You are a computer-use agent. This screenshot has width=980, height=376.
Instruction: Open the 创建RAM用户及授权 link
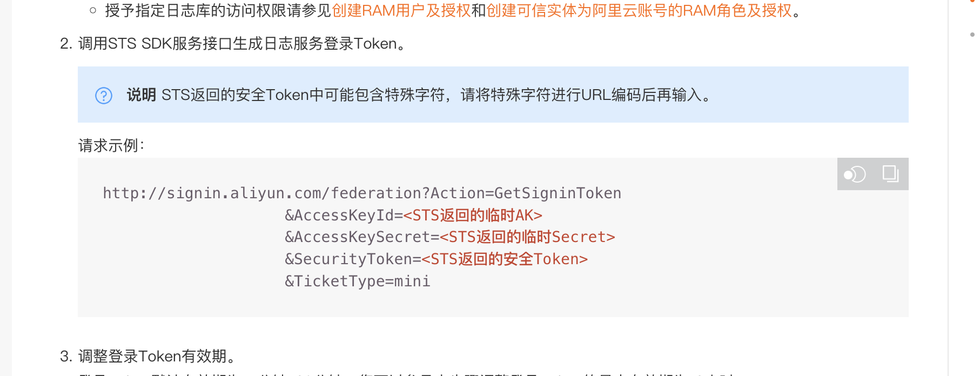(401, 10)
